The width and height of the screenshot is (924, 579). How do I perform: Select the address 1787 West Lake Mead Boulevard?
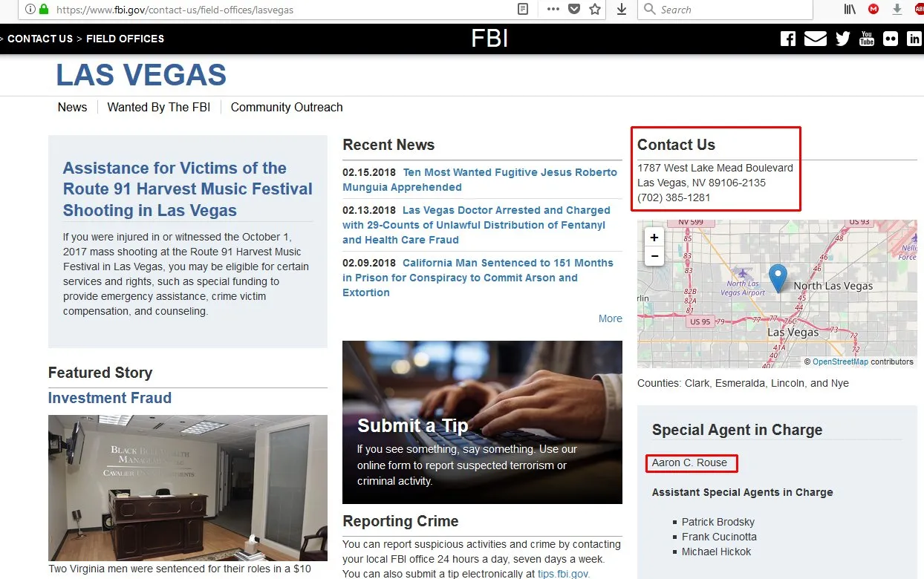click(x=715, y=168)
